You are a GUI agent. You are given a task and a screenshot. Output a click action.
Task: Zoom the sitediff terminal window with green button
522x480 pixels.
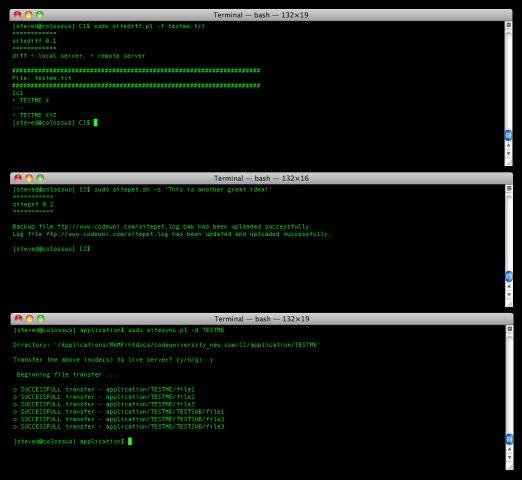(x=40, y=15)
